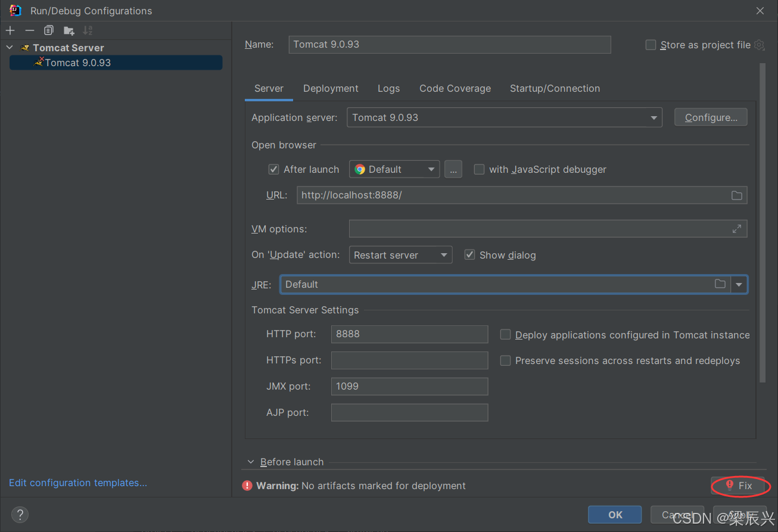Check Deploy applications configured in Tomcat instance
778x532 pixels.
505,335
